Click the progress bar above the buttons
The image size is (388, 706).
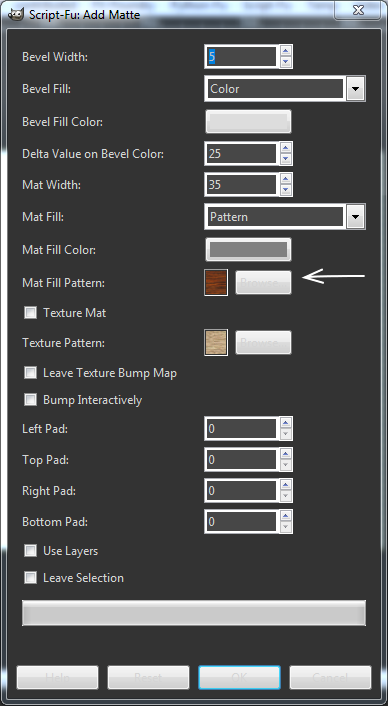pos(194,613)
